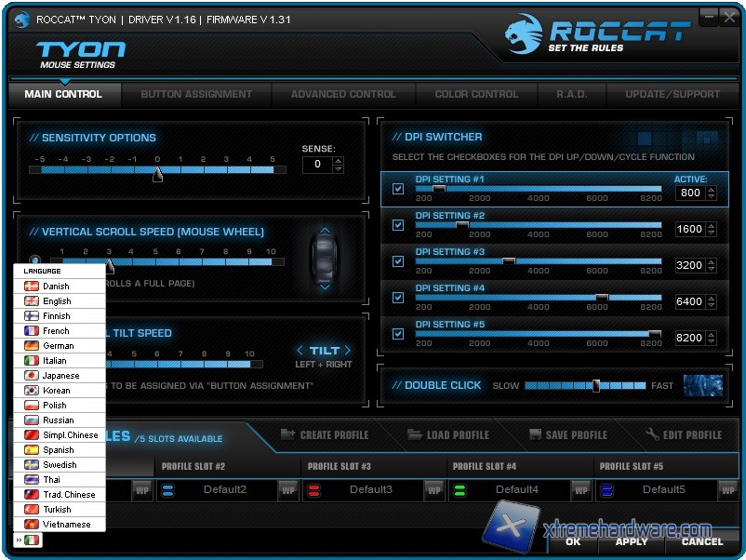The height and width of the screenshot is (560, 746).
Task: Switch to the Button Assignment tab
Action: click(196, 94)
